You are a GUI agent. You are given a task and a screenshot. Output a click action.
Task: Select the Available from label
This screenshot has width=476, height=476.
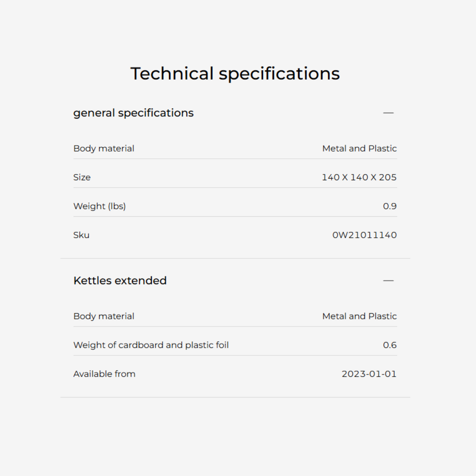(x=104, y=374)
